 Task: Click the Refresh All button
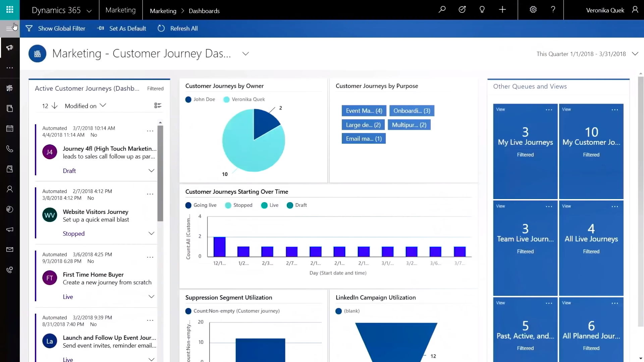click(177, 28)
